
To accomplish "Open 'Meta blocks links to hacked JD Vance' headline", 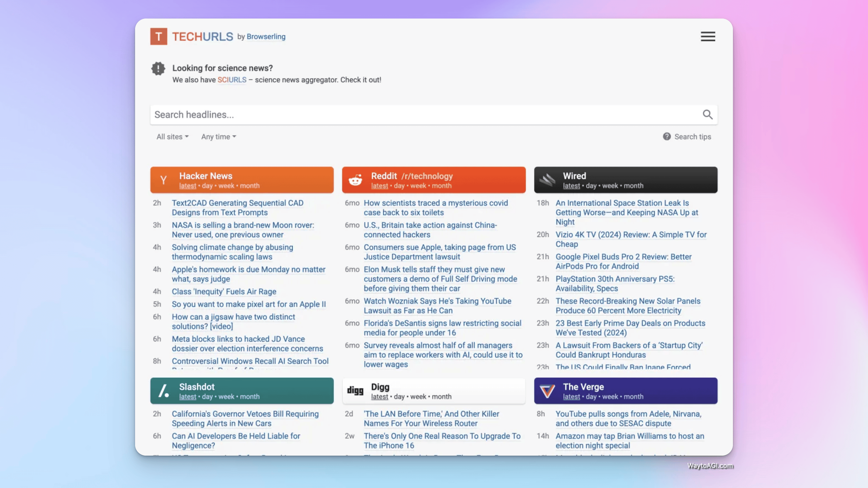I will click(247, 344).
